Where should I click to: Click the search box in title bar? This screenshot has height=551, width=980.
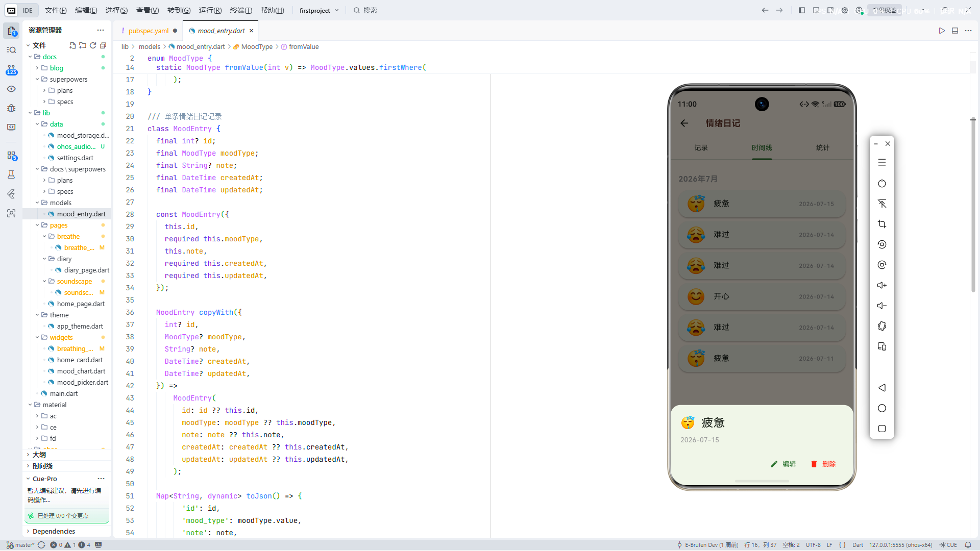click(x=365, y=10)
